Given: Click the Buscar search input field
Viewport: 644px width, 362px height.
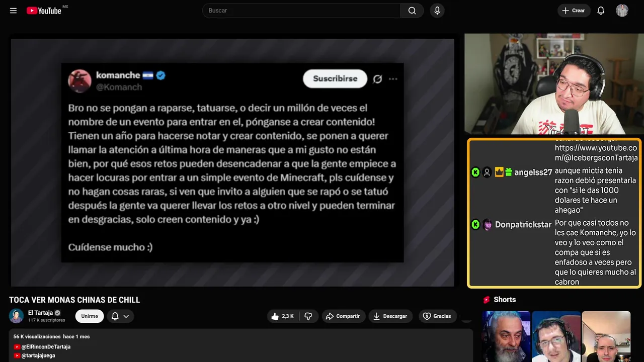Looking at the screenshot, I should click(301, 11).
